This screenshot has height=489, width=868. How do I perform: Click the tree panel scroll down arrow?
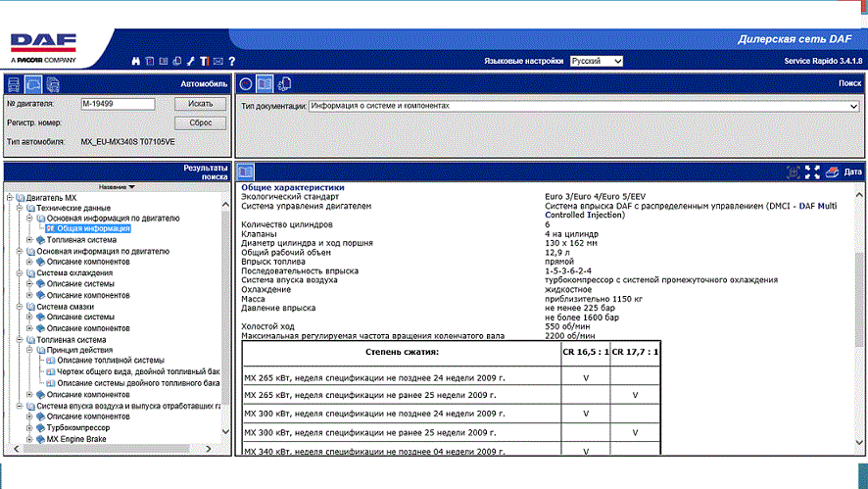click(x=225, y=432)
